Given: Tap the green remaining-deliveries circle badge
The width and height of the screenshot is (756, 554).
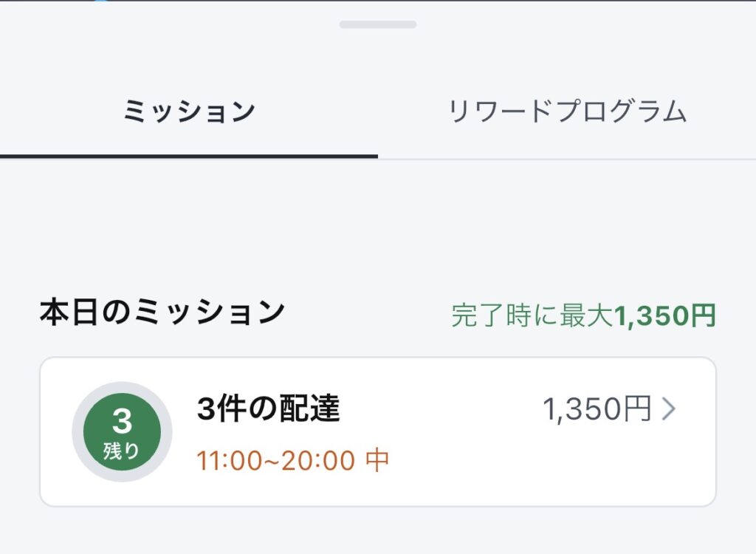Looking at the screenshot, I should pos(122,432).
